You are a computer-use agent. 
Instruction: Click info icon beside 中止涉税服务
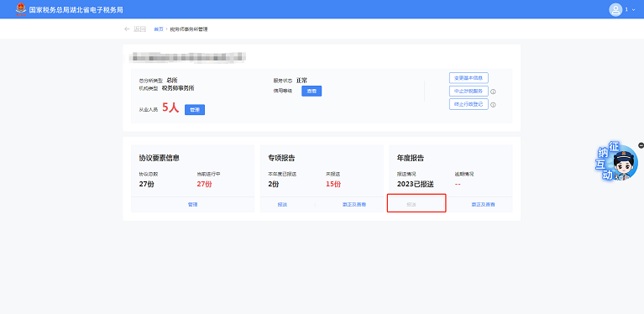pos(493,92)
